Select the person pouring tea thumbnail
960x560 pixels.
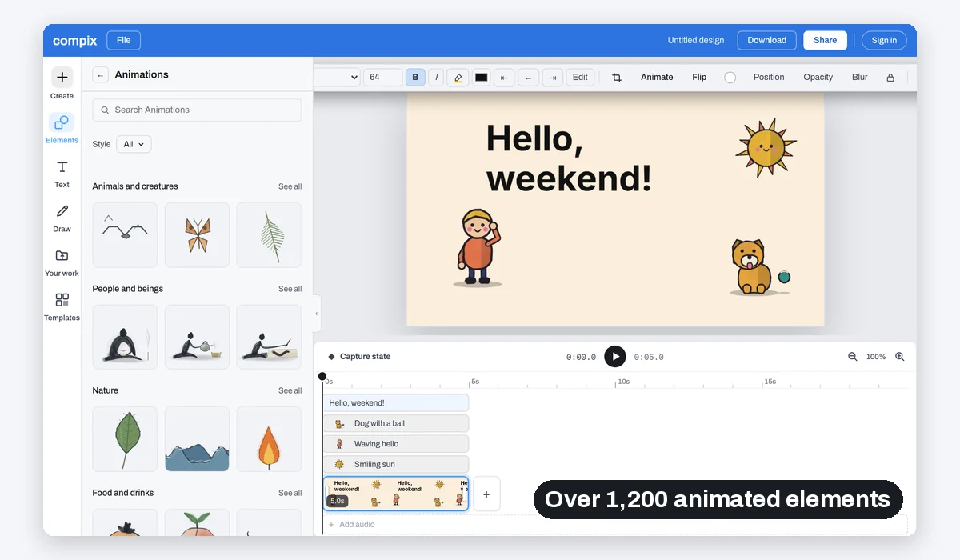[x=197, y=337]
